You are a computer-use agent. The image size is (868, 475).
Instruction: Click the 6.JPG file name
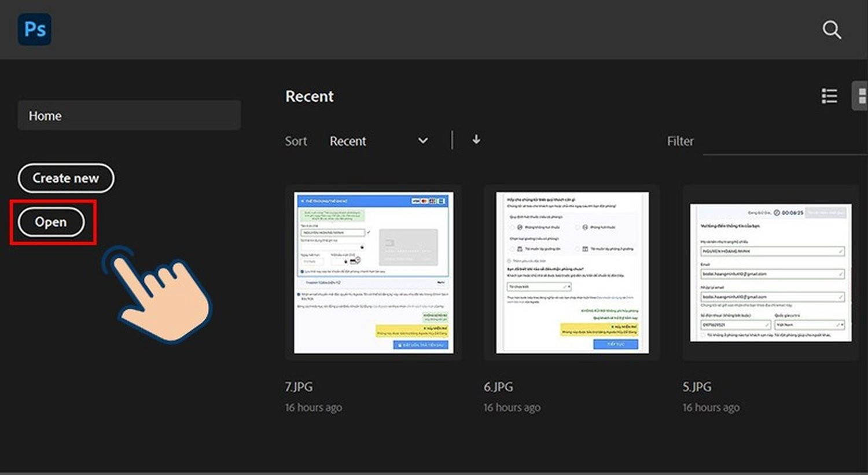[x=498, y=386]
